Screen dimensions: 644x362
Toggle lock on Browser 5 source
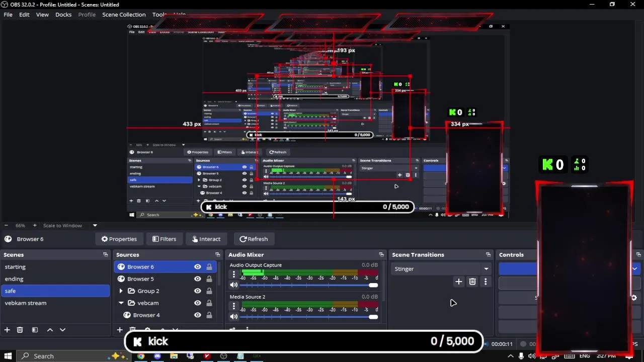click(209, 279)
